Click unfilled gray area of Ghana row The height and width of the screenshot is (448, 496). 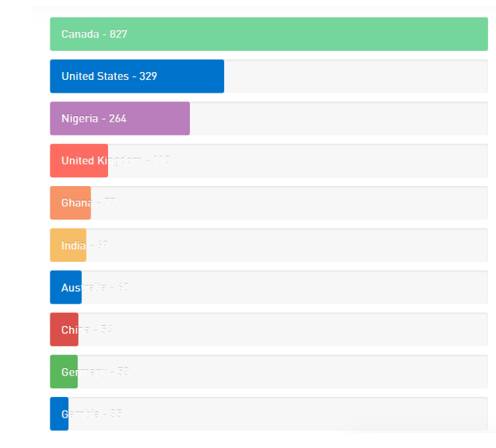[x=302, y=203]
